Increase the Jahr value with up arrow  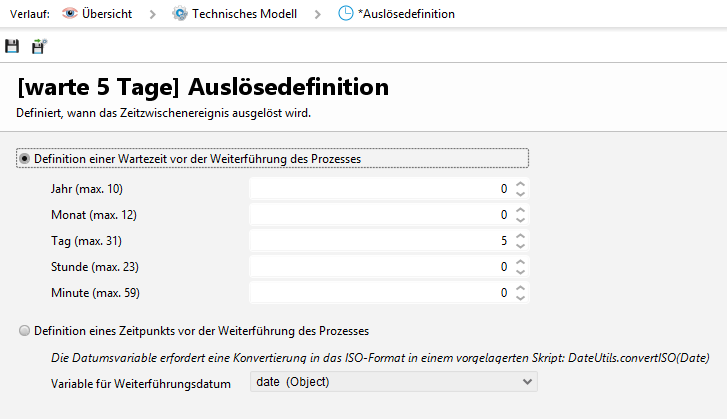click(x=520, y=184)
